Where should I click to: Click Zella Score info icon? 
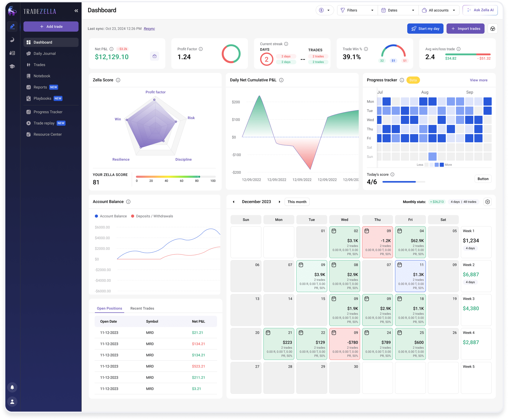(118, 80)
